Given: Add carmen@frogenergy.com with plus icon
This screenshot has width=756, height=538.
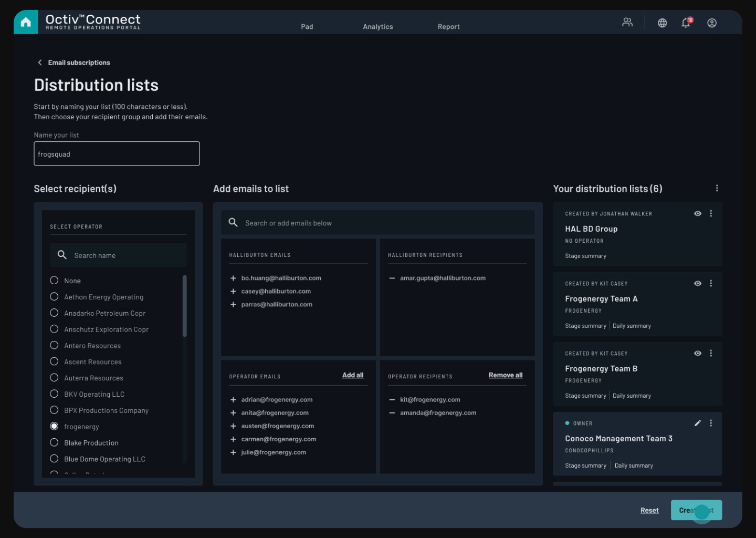Looking at the screenshot, I should tap(233, 439).
